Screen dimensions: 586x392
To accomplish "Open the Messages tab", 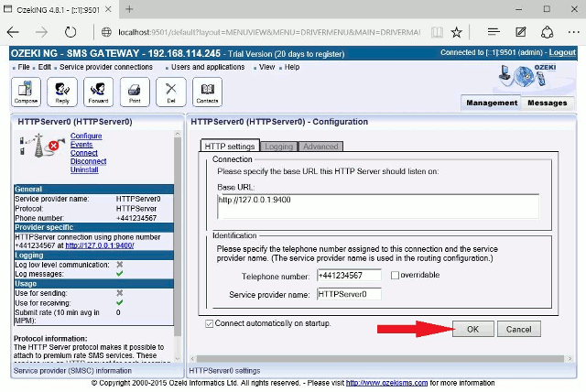I will pos(548,103).
